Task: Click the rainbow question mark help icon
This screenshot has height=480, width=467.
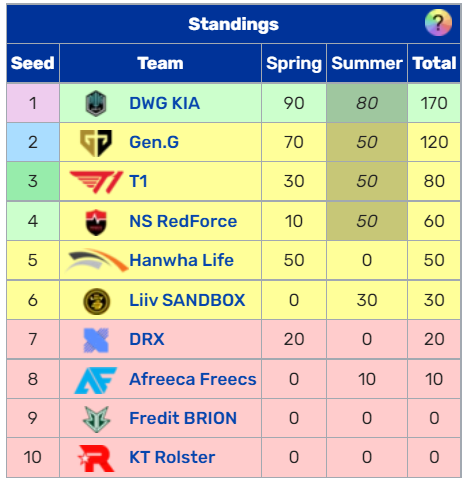Action: tap(438, 22)
